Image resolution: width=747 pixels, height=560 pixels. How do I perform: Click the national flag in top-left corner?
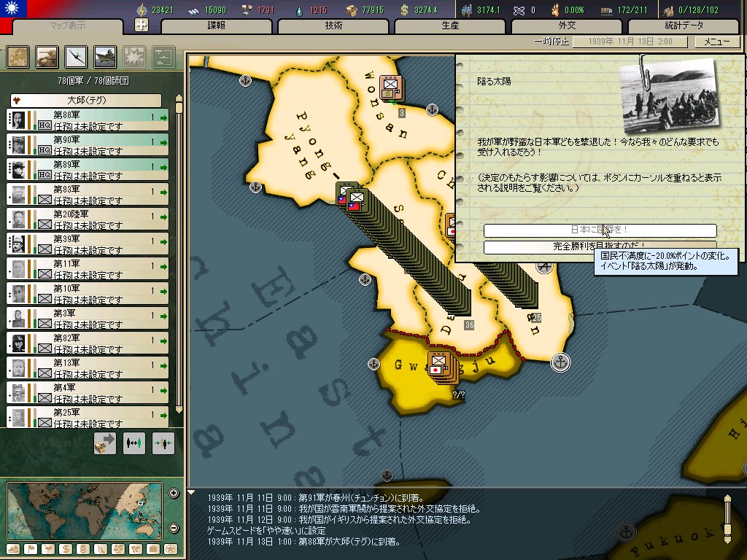coord(13,9)
